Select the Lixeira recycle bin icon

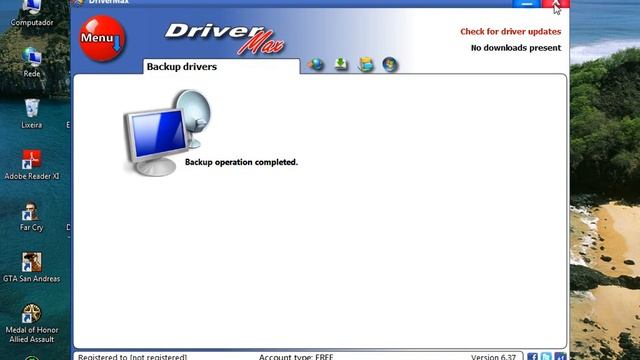point(32,114)
